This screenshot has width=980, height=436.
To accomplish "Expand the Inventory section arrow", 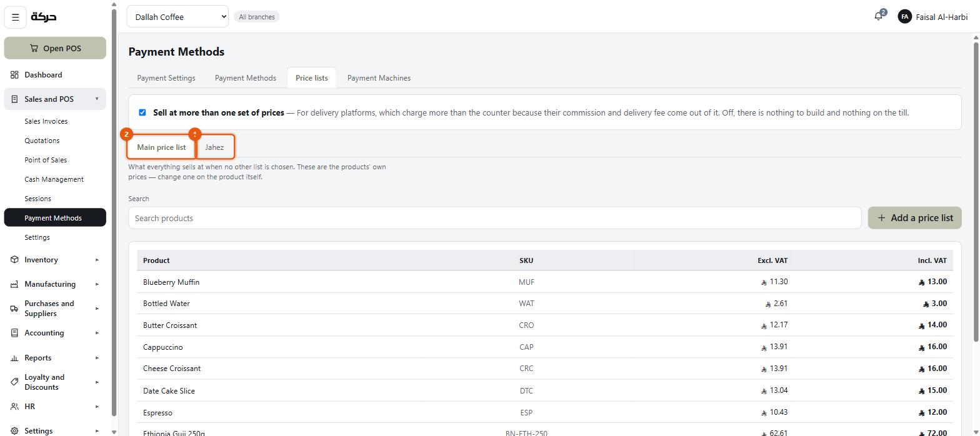I will click(97, 260).
